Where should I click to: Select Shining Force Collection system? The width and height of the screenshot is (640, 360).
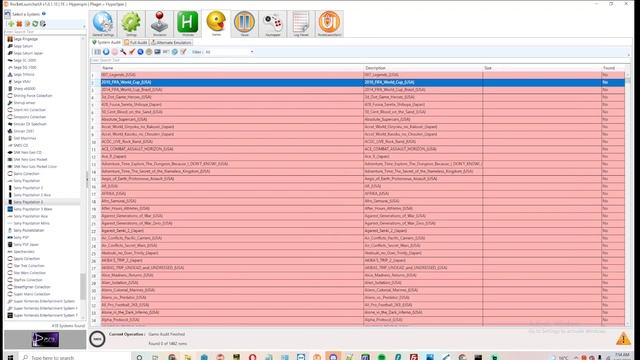pos(33,96)
